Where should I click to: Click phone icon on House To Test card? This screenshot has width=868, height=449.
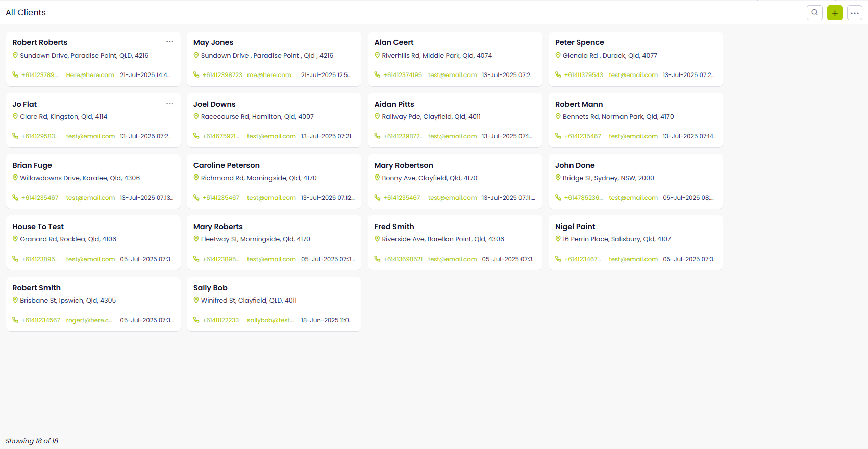click(x=15, y=259)
